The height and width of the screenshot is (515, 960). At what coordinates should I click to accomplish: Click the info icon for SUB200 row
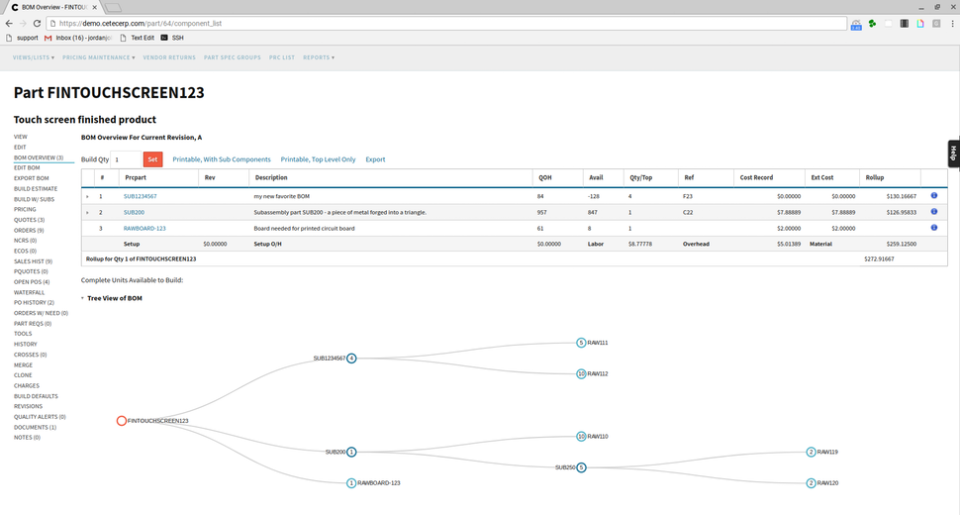[x=934, y=212]
